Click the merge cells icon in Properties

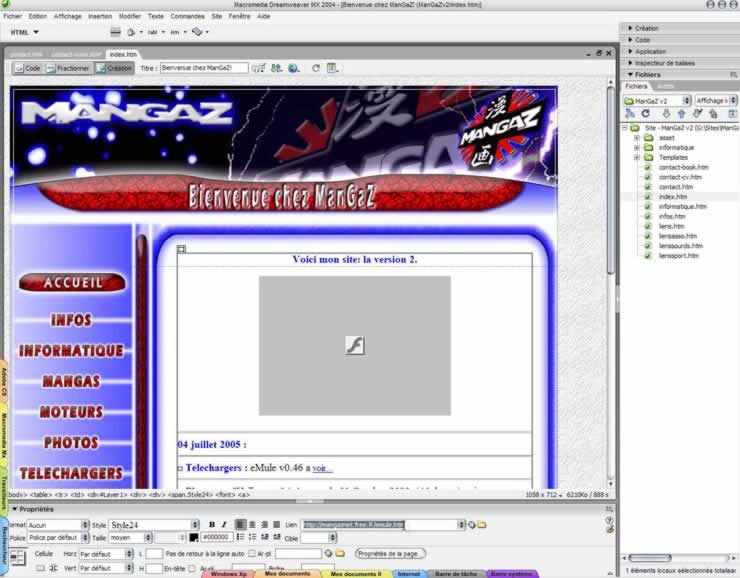coord(41,568)
